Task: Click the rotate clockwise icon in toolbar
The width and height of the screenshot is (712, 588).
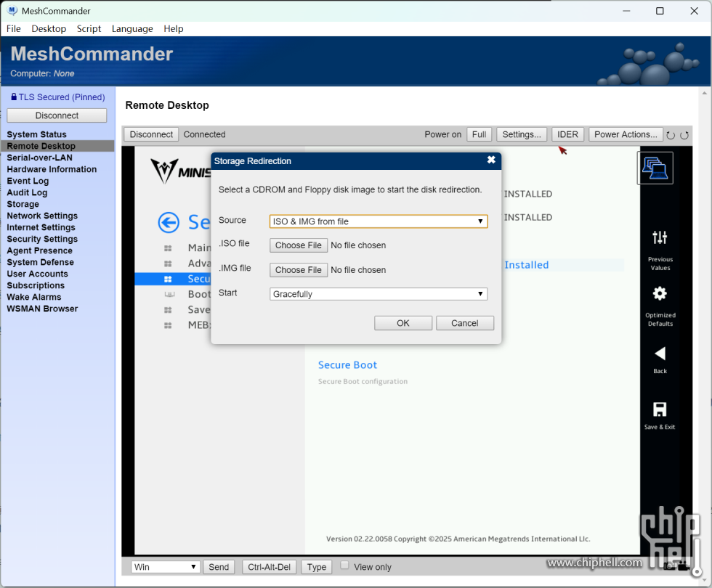Action: pyautogui.click(x=684, y=135)
